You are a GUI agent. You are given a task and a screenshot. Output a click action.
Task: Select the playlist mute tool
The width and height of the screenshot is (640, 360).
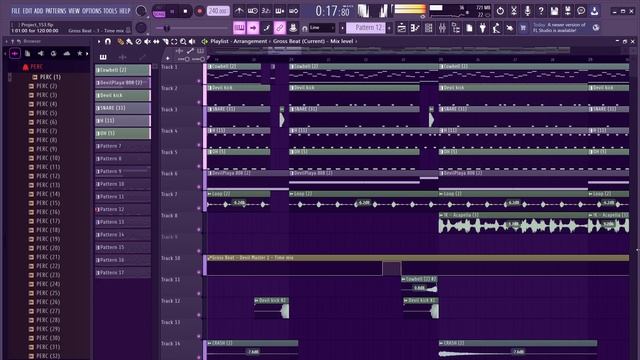coord(147,41)
